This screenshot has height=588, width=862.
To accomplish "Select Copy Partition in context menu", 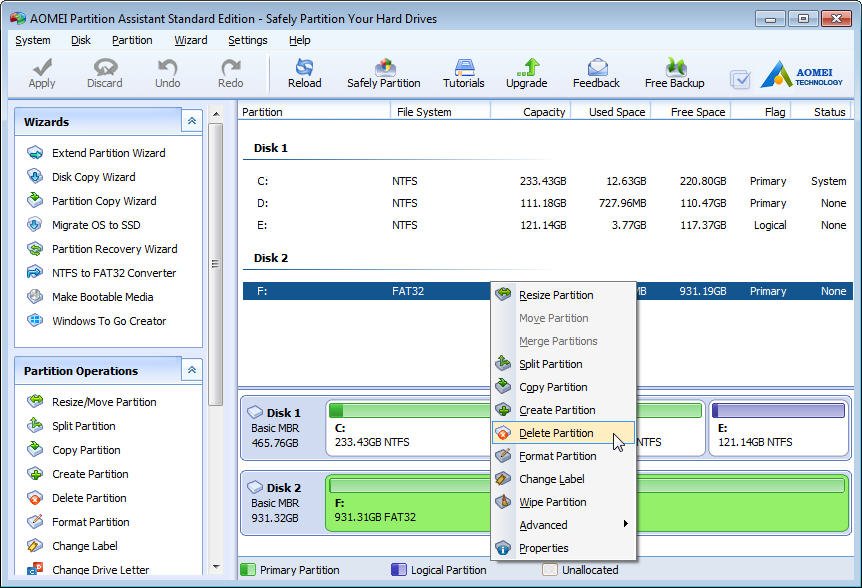I will click(563, 387).
